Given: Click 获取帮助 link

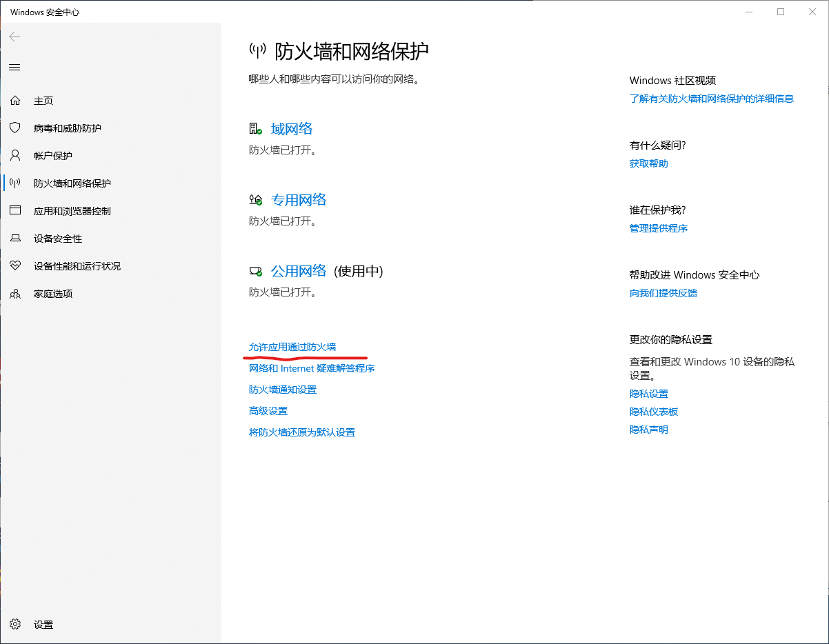Looking at the screenshot, I should (x=649, y=163).
